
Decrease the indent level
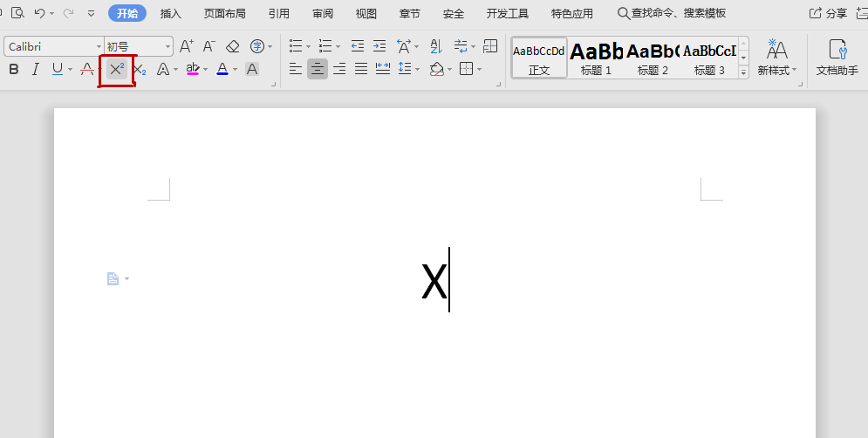[358, 46]
